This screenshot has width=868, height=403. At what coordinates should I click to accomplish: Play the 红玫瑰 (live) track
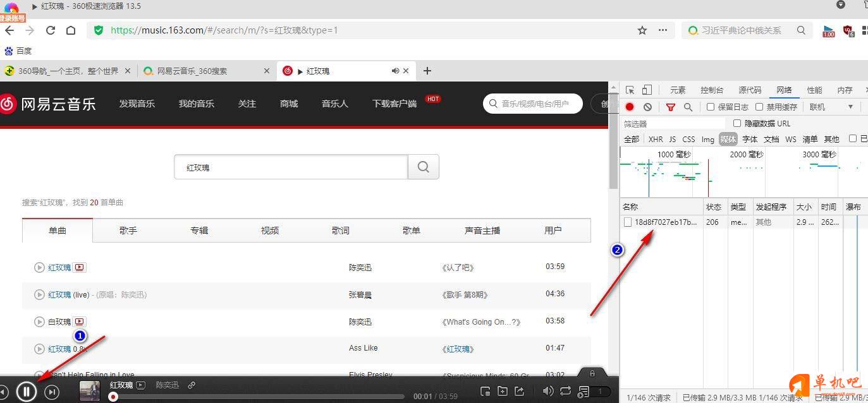39,295
